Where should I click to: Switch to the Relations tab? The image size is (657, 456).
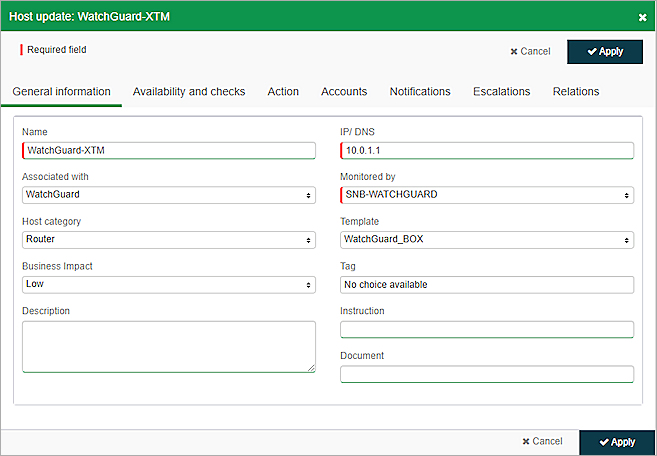coord(576,91)
